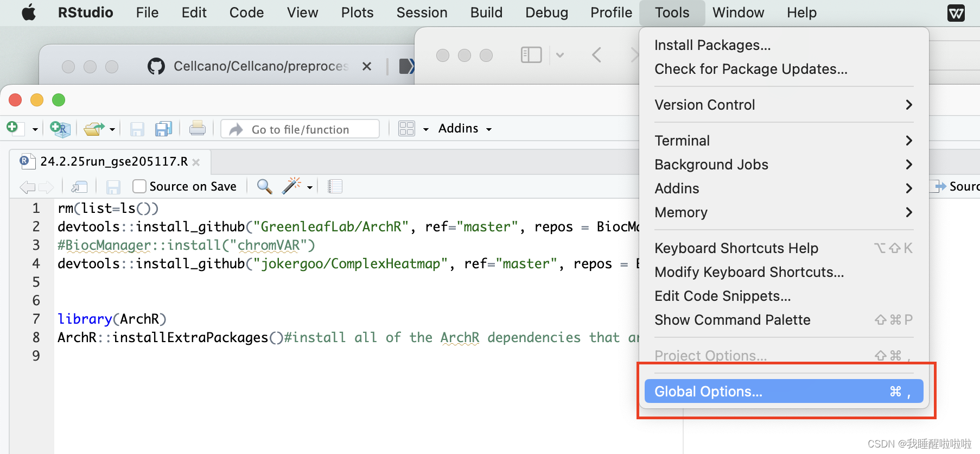The image size is (980, 454).
Task: Open a file with the folder icon
Action: point(94,129)
